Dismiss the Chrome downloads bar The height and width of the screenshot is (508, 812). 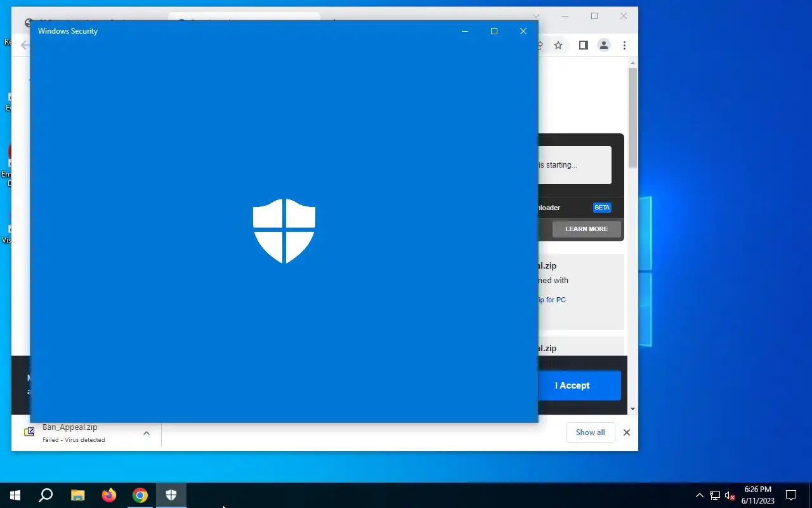pyautogui.click(x=627, y=432)
